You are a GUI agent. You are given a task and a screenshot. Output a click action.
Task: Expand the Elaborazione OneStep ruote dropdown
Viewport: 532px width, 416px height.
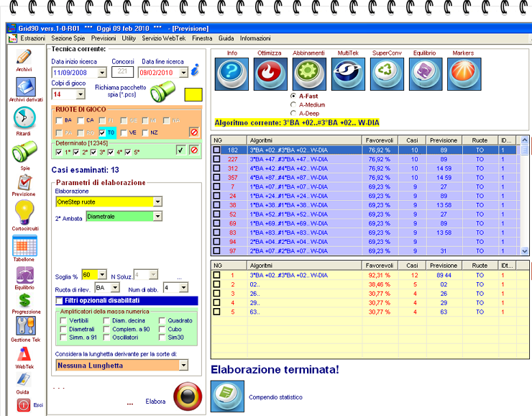point(157,202)
